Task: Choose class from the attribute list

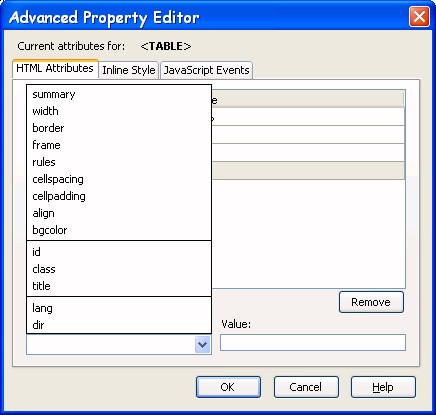Action: pyautogui.click(x=119, y=269)
